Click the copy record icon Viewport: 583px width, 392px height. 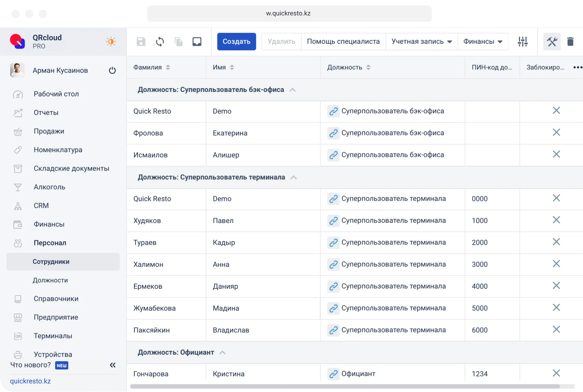tap(178, 42)
